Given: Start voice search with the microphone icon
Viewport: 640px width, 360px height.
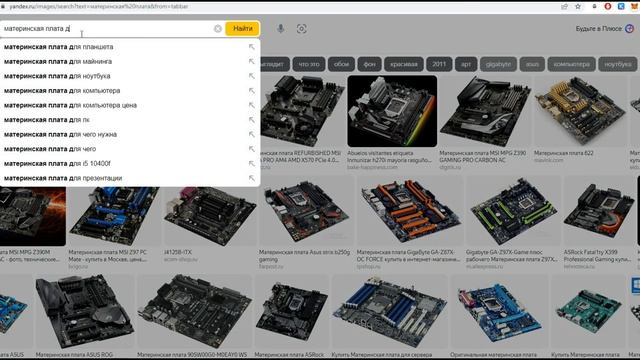Looking at the screenshot, I should point(280,29).
